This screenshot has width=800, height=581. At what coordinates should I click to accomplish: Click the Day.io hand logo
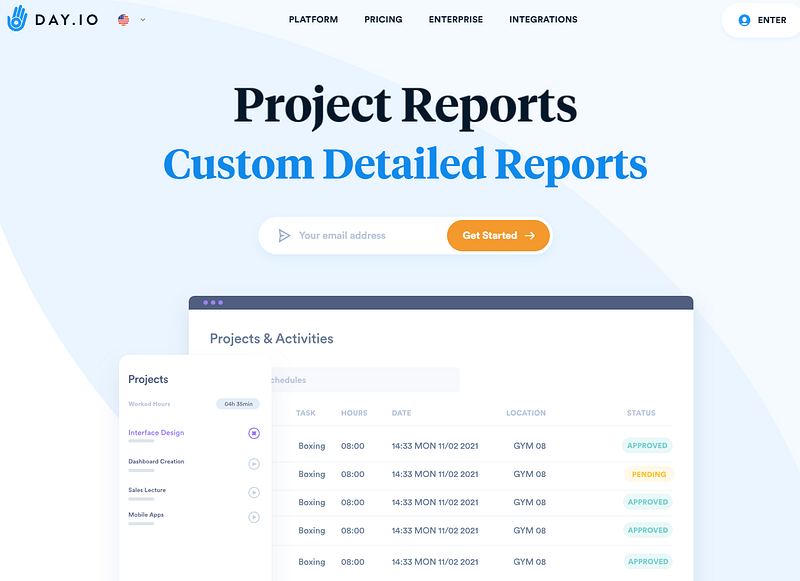pos(17,19)
